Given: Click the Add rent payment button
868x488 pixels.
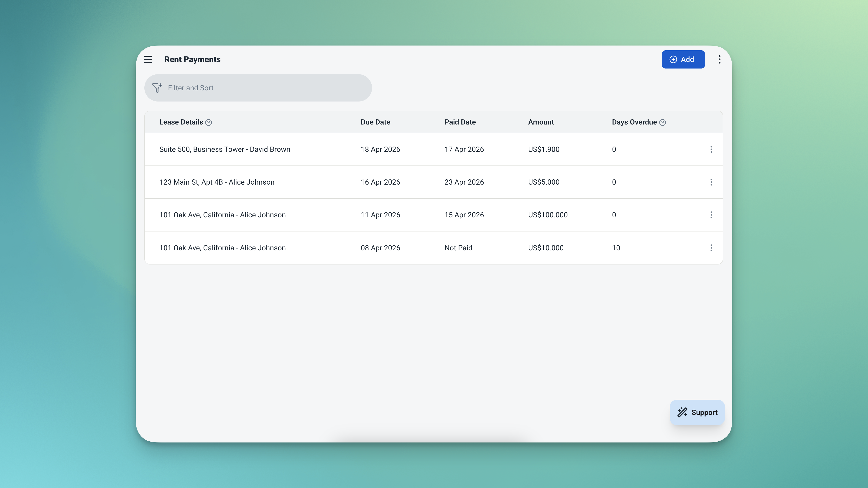Looking at the screenshot, I should point(683,59).
